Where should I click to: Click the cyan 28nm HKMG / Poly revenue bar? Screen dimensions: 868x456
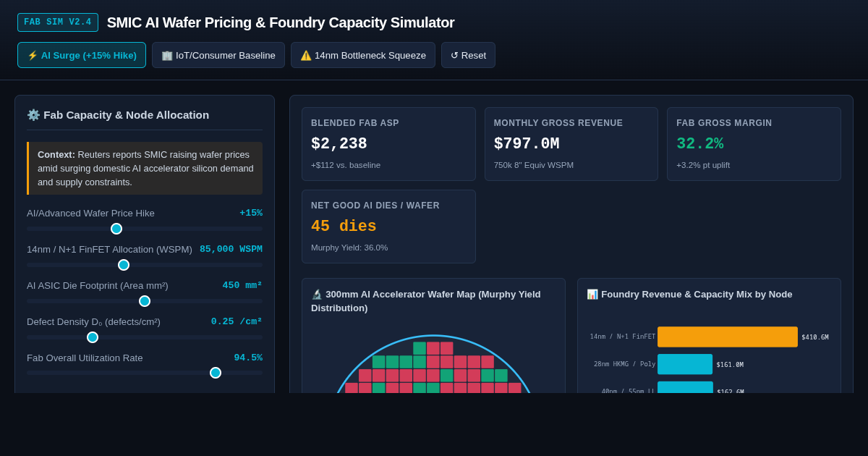(685, 364)
